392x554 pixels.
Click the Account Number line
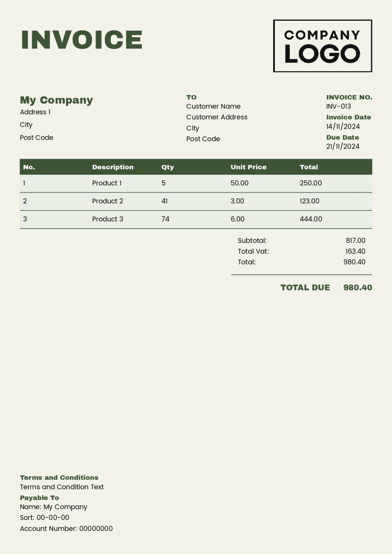point(66,529)
